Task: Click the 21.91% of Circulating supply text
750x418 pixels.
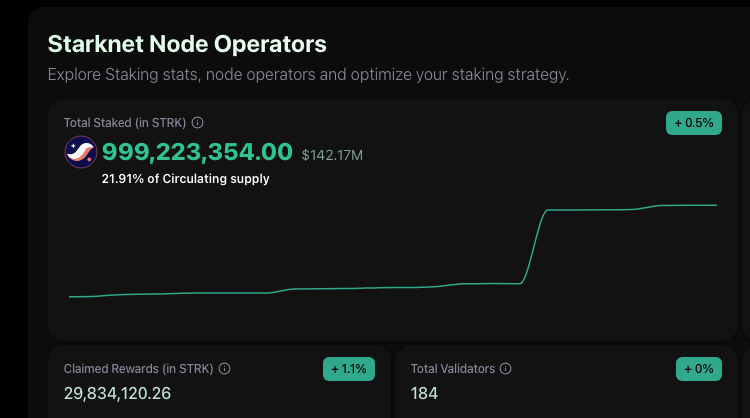Action: coord(185,179)
